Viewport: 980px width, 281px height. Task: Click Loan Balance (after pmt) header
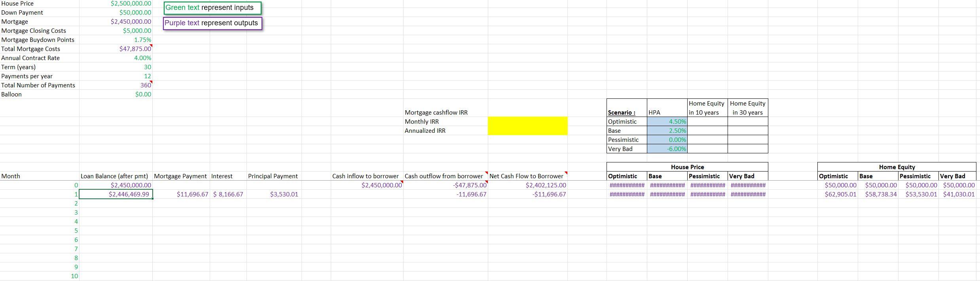pyautogui.click(x=114, y=176)
